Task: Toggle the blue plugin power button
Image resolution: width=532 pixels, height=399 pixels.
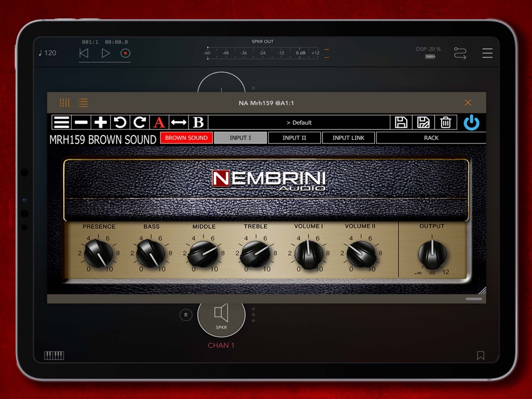Action: click(x=471, y=122)
